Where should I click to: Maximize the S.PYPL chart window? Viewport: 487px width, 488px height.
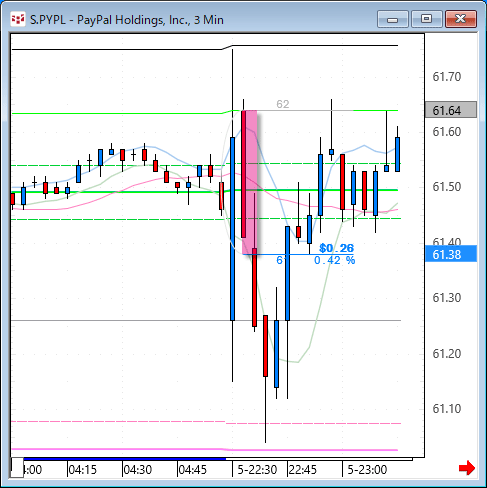(427, 19)
